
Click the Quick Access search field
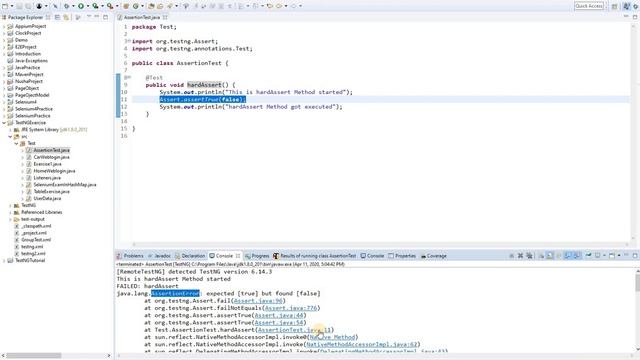coord(589,6)
